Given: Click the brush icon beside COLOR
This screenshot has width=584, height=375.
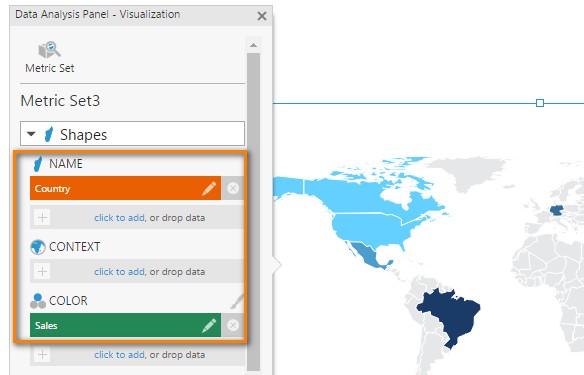Looking at the screenshot, I should (237, 301).
